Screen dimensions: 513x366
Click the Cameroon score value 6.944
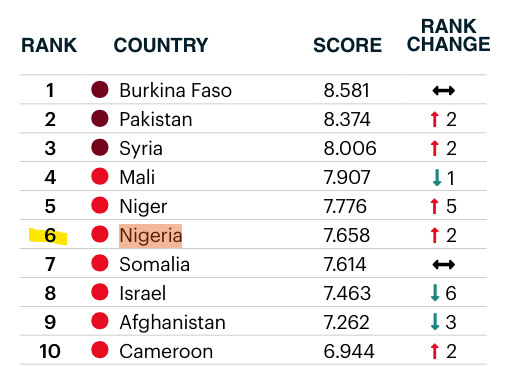[349, 351]
